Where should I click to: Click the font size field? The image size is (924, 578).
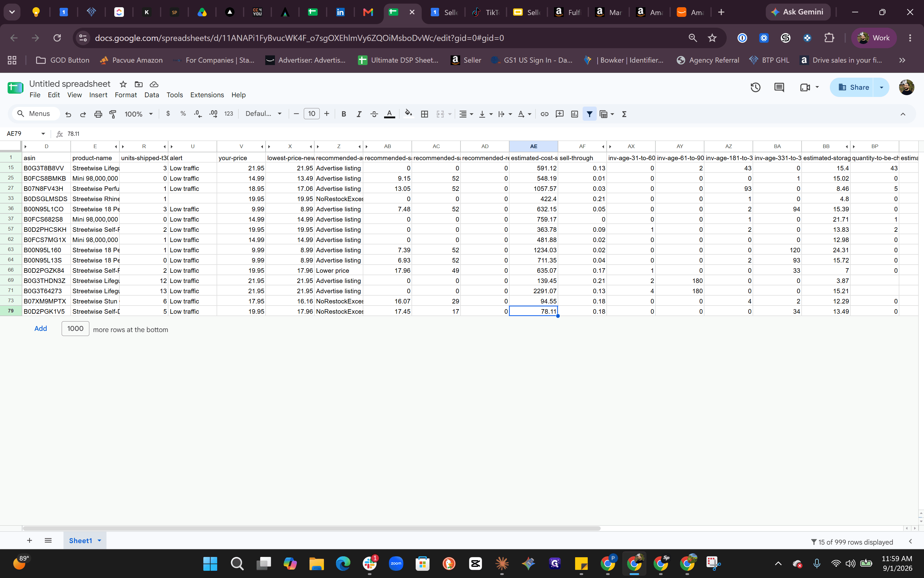[312, 114]
